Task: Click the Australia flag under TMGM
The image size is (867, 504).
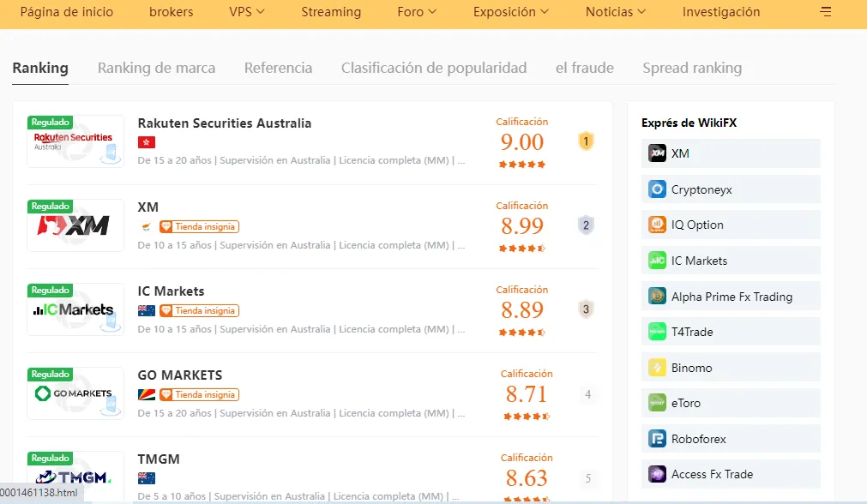Action: click(147, 478)
